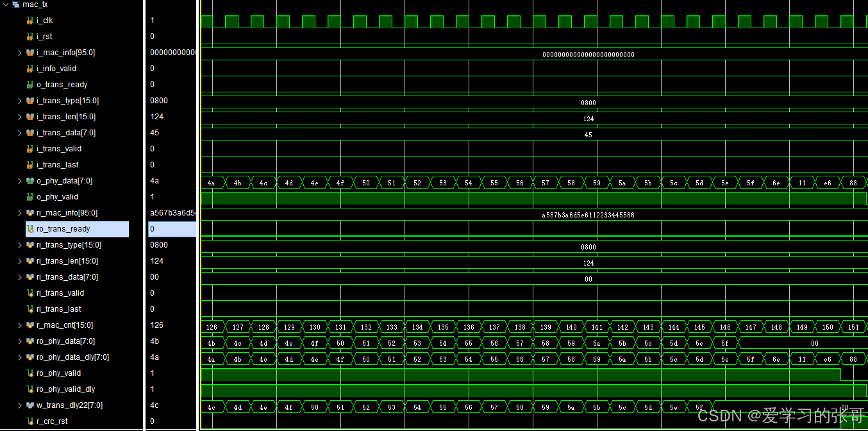Click the ri_trans_type[15:0] bus icon
This screenshot has height=431, width=868.
click(29, 245)
